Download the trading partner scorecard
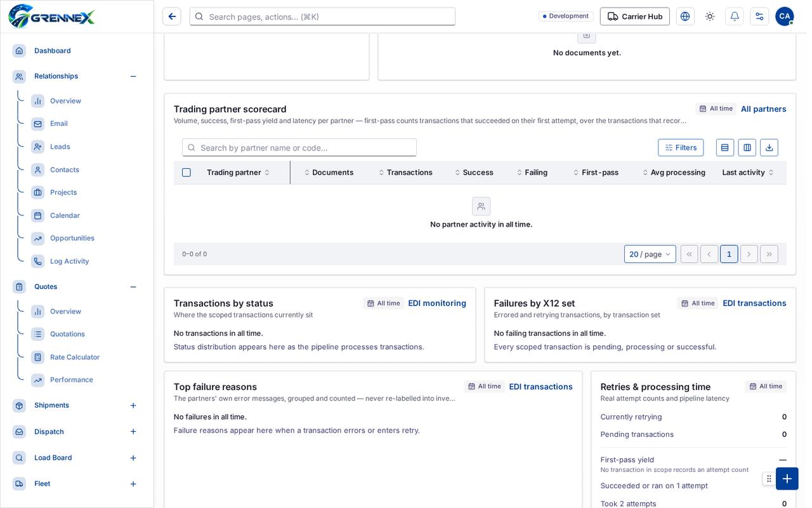The image size is (812, 508). (x=769, y=147)
